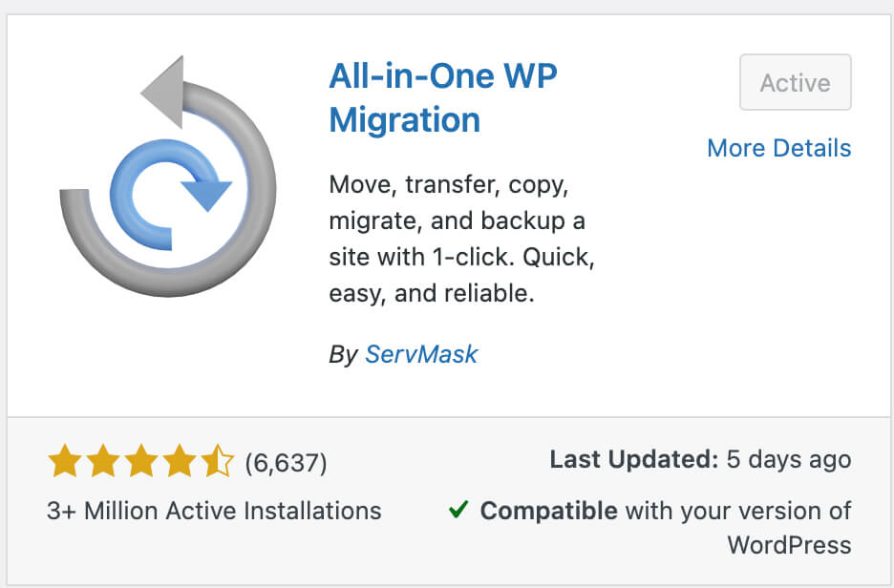Visit the ServMask author link
The image size is (894, 588).
tap(421, 354)
